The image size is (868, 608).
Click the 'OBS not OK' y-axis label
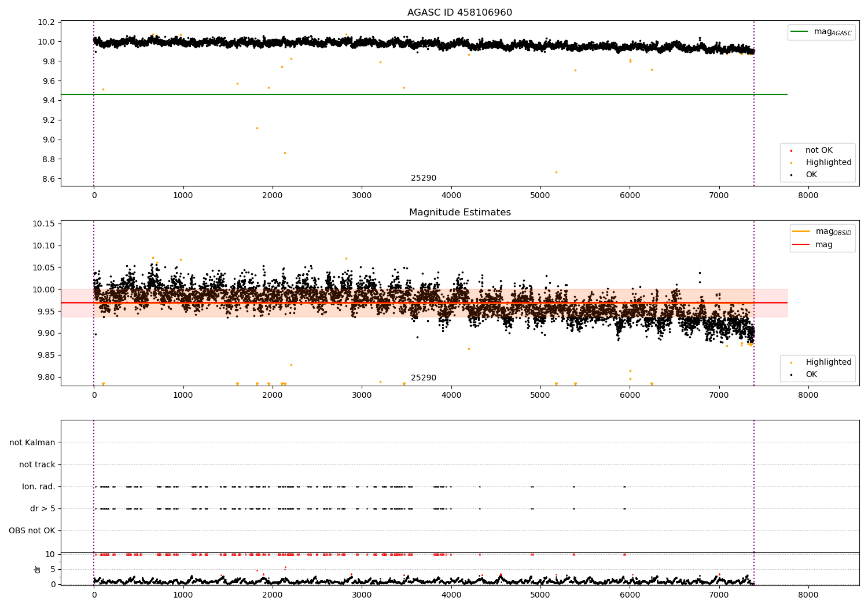pos(32,531)
